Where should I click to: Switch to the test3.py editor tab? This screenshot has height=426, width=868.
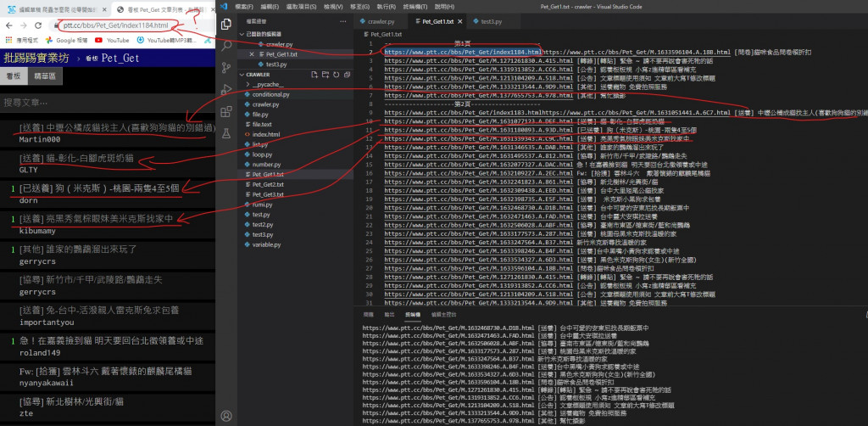point(492,21)
